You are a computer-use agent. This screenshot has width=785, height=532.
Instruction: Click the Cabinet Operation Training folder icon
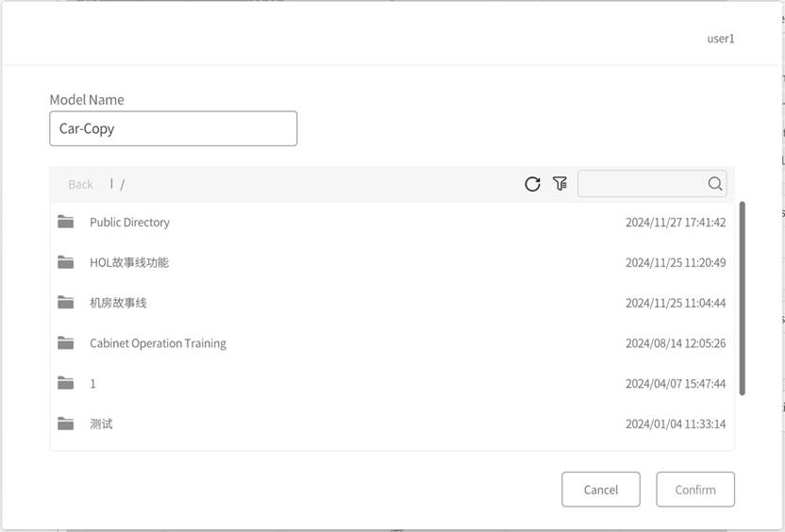(65, 343)
